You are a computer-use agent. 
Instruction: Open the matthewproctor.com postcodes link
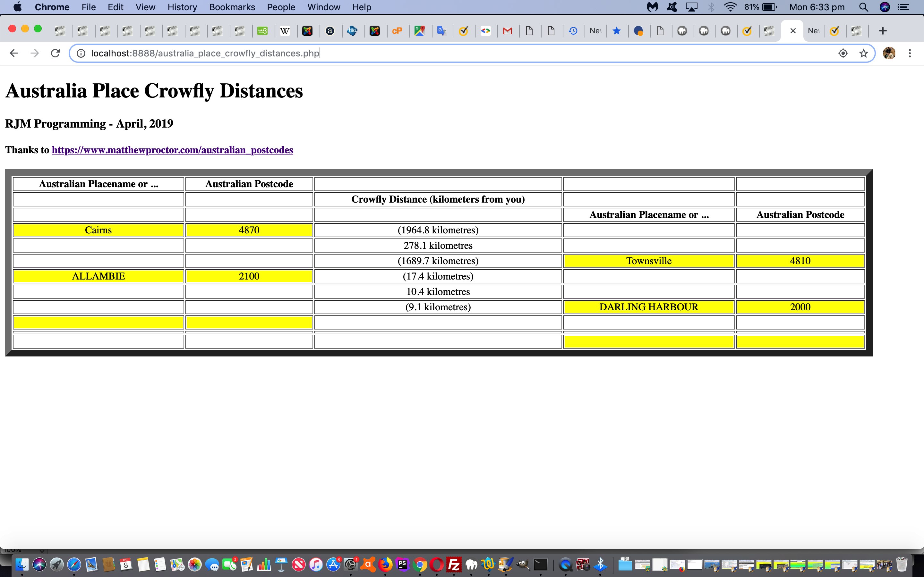coord(172,150)
